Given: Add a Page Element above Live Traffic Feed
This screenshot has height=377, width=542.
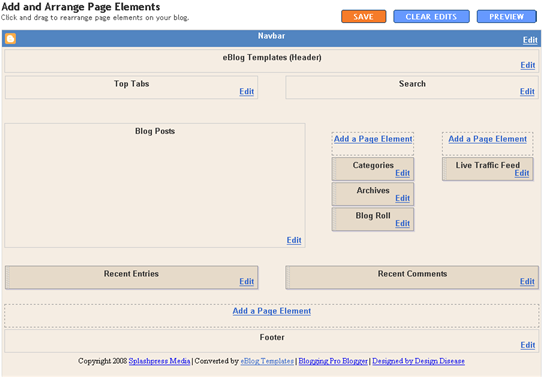Looking at the screenshot, I should tap(487, 139).
